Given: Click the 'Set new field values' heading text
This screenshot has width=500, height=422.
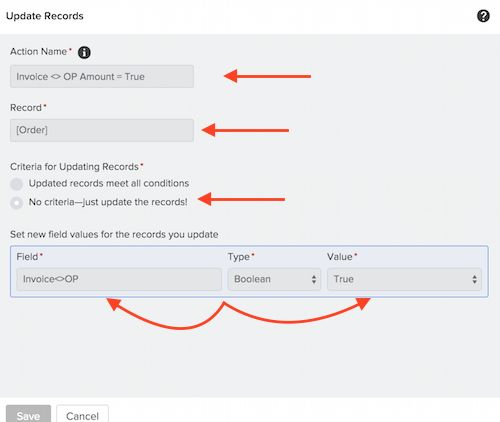Looking at the screenshot, I should pos(114,234).
